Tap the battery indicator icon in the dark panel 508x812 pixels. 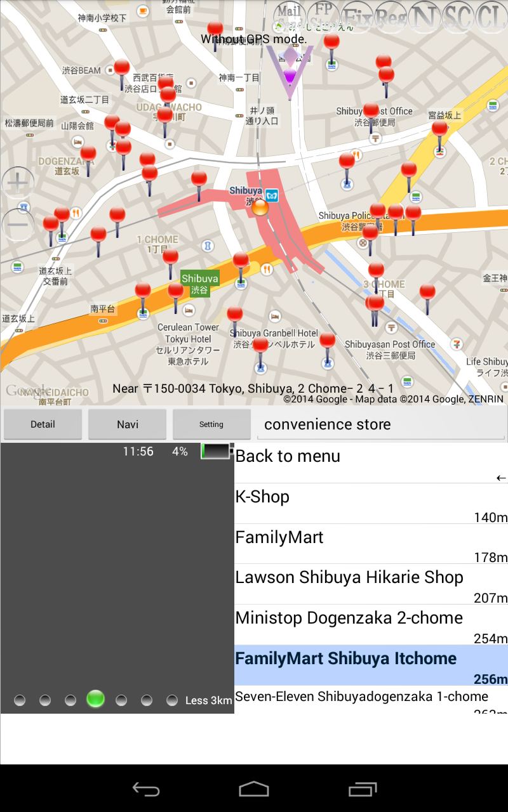click(217, 451)
